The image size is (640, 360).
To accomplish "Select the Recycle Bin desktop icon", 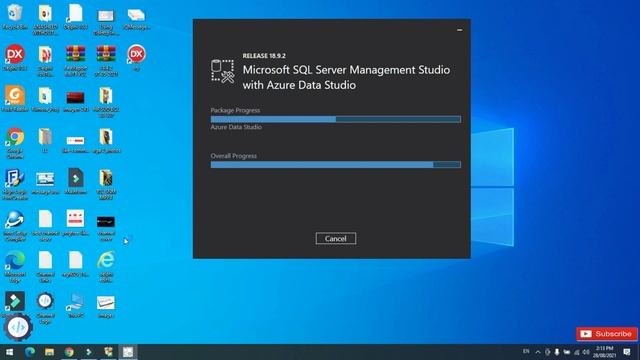I will pos(15,17).
